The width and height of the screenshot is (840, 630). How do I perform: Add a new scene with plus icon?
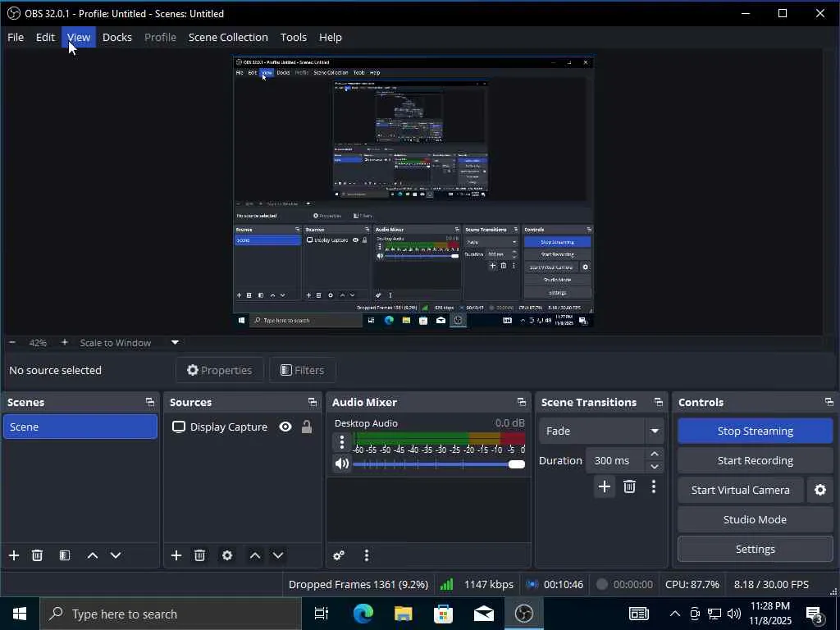click(x=14, y=555)
